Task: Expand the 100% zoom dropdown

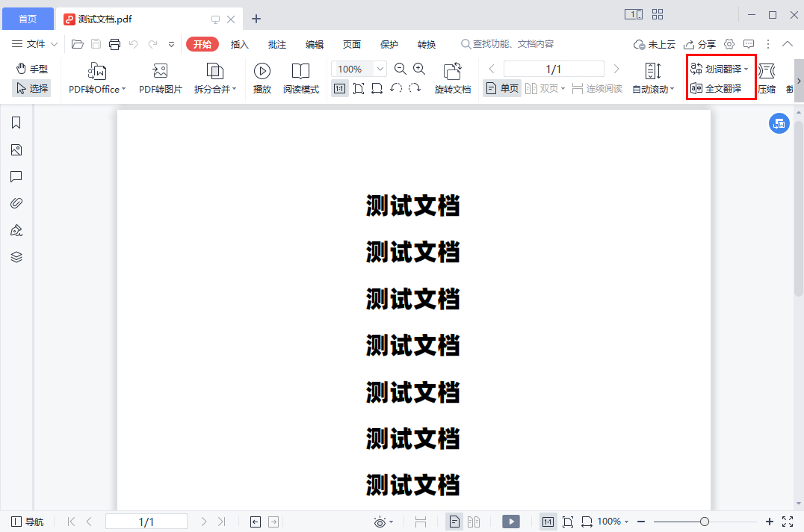Action: pyautogui.click(x=380, y=69)
